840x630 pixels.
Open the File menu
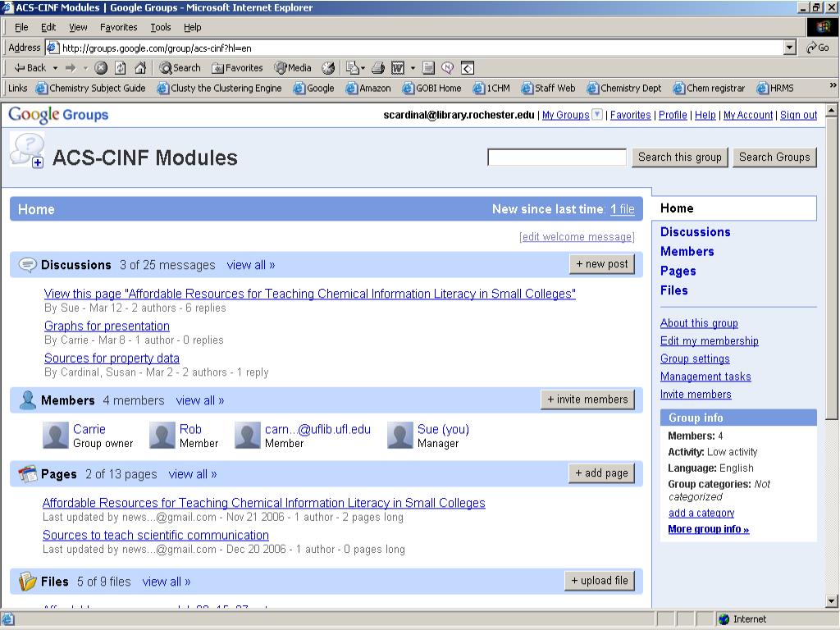pyautogui.click(x=21, y=27)
